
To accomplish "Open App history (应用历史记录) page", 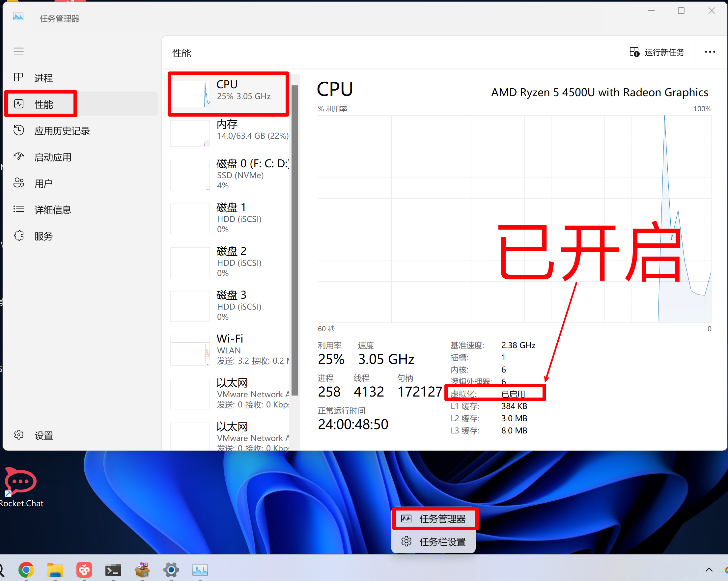I will pyautogui.click(x=62, y=131).
